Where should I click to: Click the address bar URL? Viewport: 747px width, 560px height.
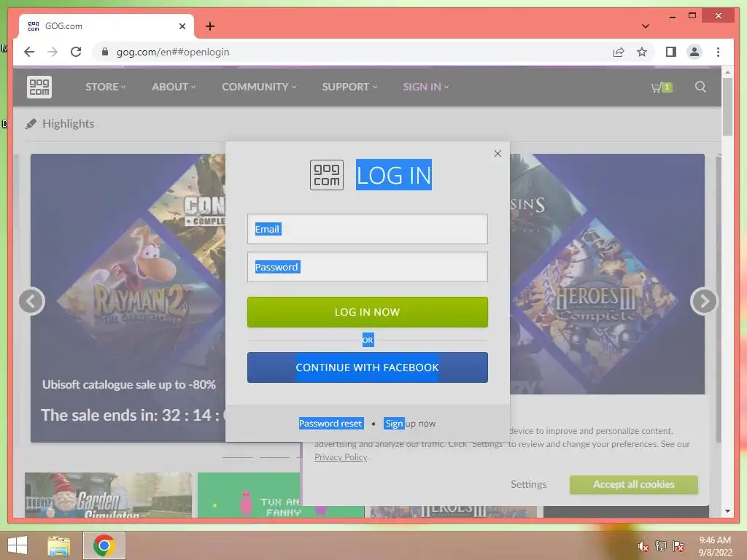pyautogui.click(x=173, y=52)
